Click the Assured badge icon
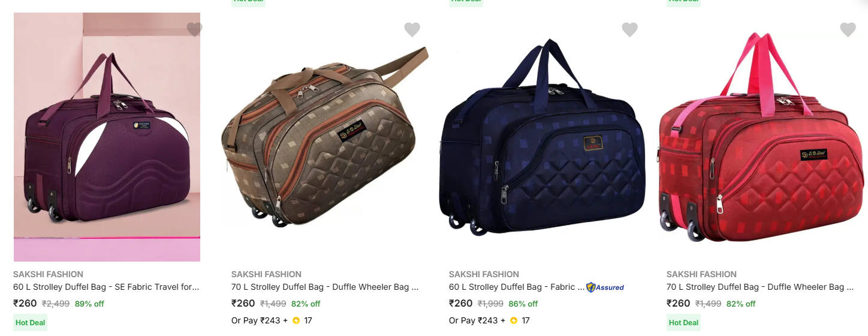The width and height of the screenshot is (868, 336). (605, 287)
